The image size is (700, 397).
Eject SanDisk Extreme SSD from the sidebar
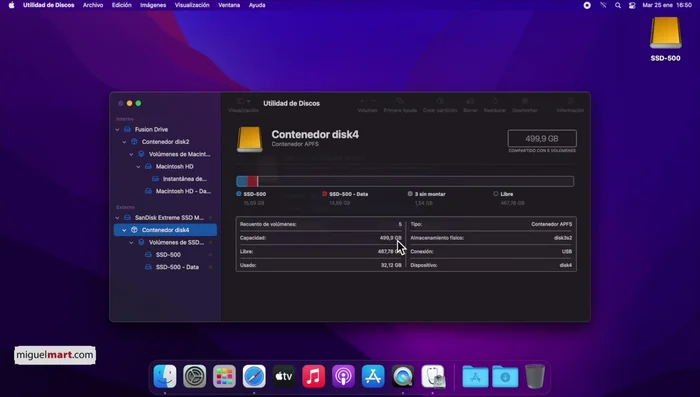[210, 218]
